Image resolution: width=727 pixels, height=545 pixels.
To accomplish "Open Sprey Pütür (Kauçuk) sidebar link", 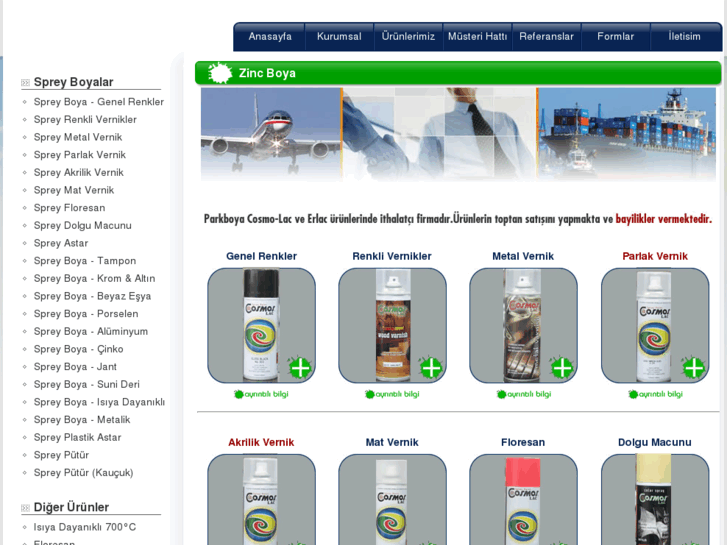I will point(83,473).
